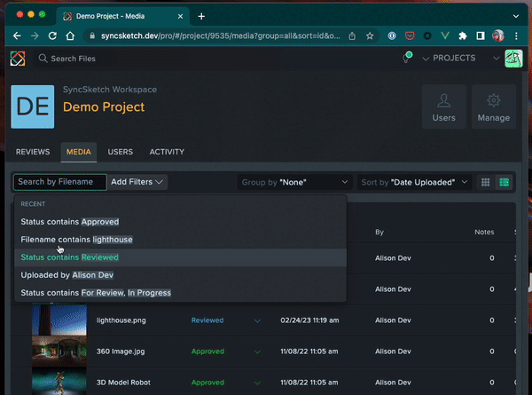Reload the page in browser
This screenshot has height=395, width=532.
(52, 36)
